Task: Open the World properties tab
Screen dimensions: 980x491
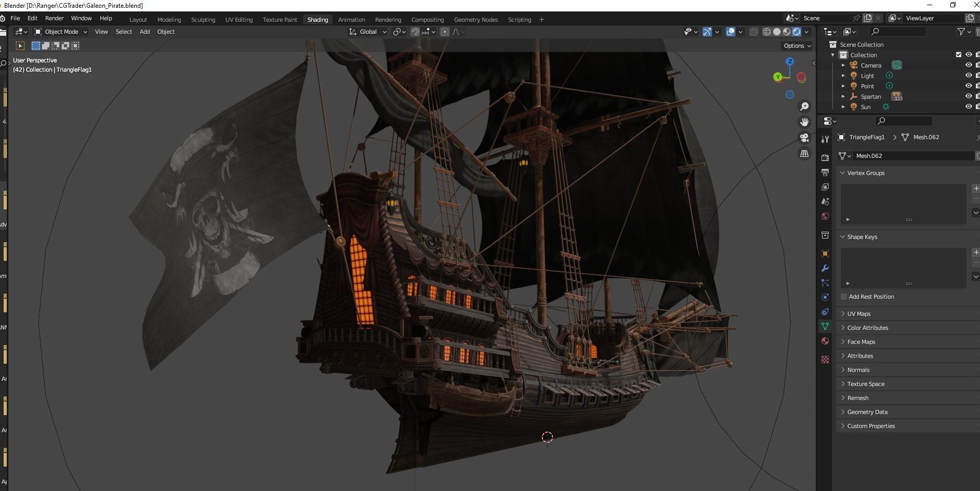Action: [x=825, y=216]
